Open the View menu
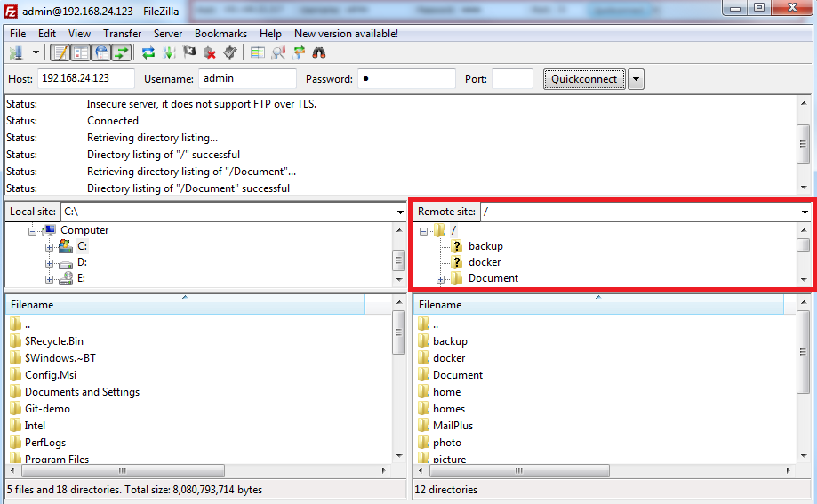 pyautogui.click(x=79, y=34)
